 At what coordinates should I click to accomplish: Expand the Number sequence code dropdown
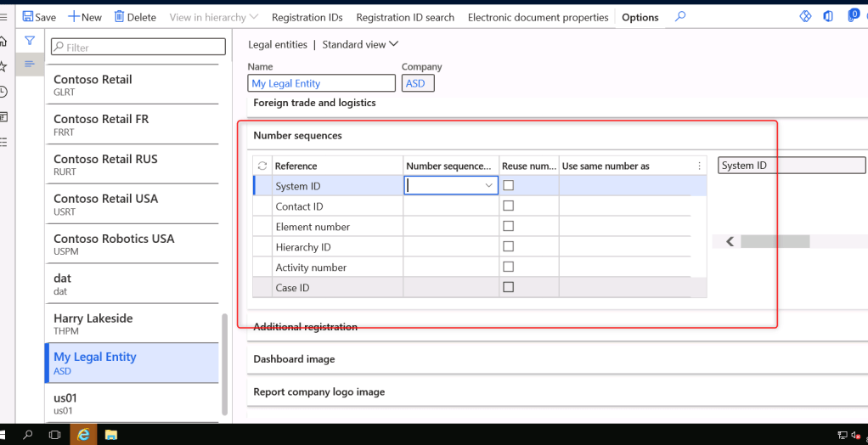point(488,185)
